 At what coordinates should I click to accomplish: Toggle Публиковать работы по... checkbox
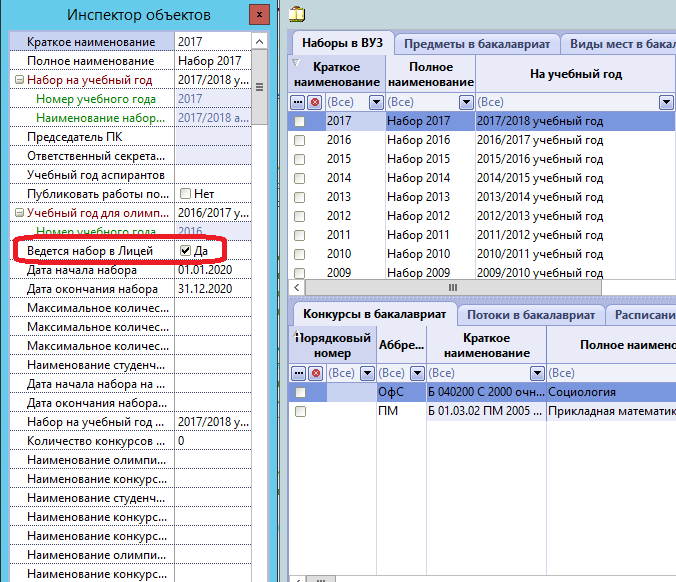185,194
